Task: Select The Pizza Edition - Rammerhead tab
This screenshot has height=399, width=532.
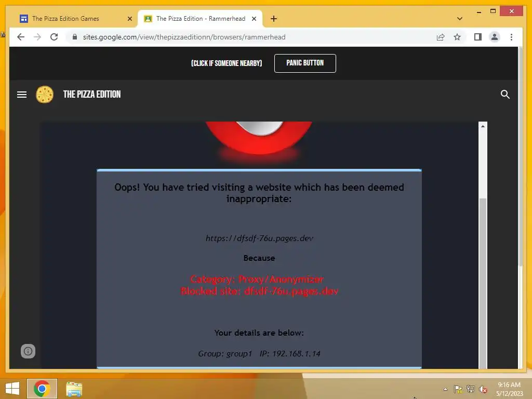Action: 201,19
